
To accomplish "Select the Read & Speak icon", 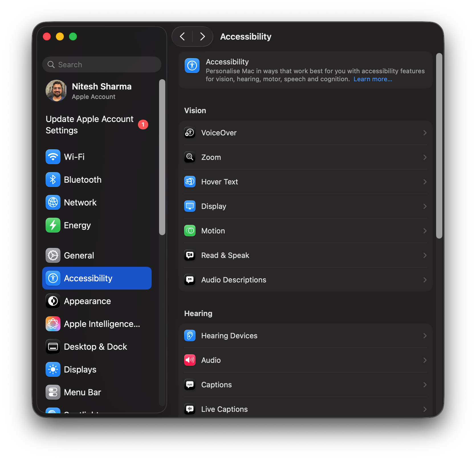I will (x=190, y=255).
